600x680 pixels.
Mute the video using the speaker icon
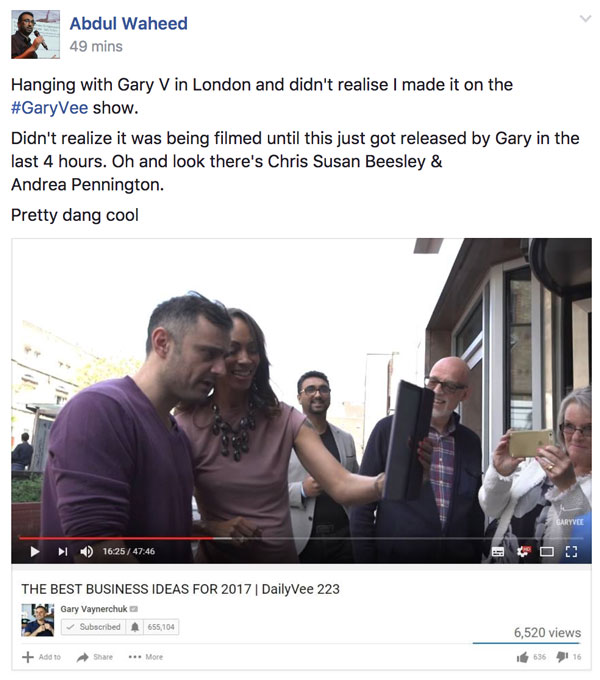coord(86,551)
